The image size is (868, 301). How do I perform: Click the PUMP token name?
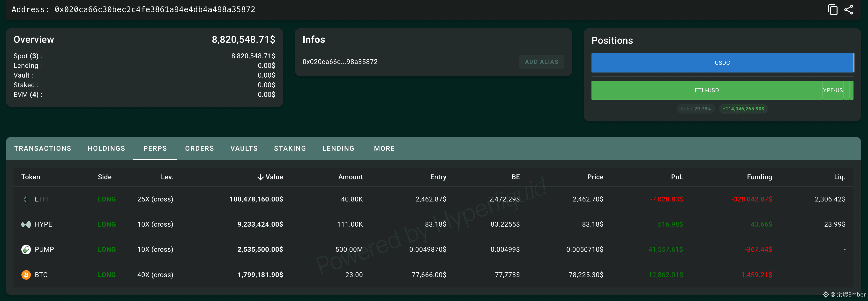[x=44, y=250]
